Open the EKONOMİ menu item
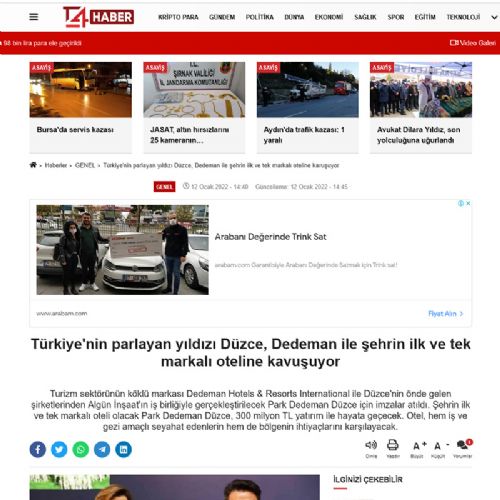This screenshot has width=500, height=500. click(329, 17)
